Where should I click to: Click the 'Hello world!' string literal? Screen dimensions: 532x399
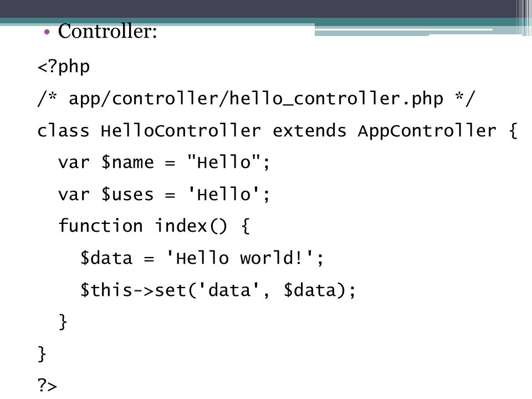tap(241, 258)
